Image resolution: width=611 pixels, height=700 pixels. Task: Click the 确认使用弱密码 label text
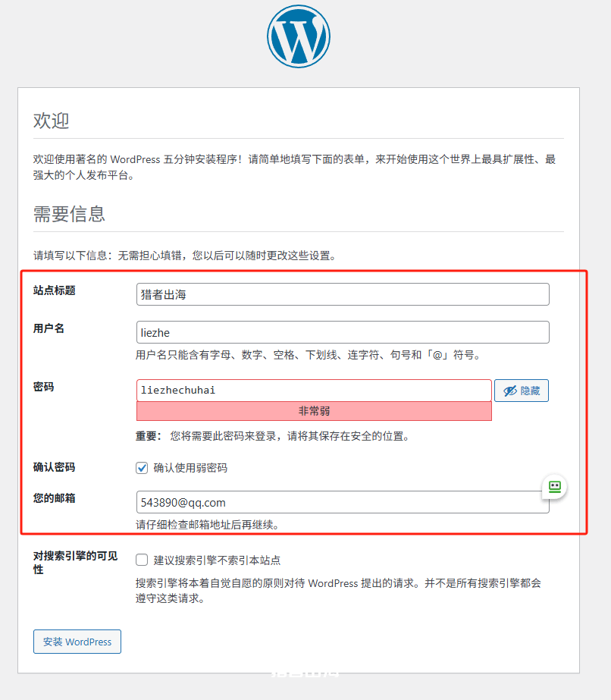point(190,468)
